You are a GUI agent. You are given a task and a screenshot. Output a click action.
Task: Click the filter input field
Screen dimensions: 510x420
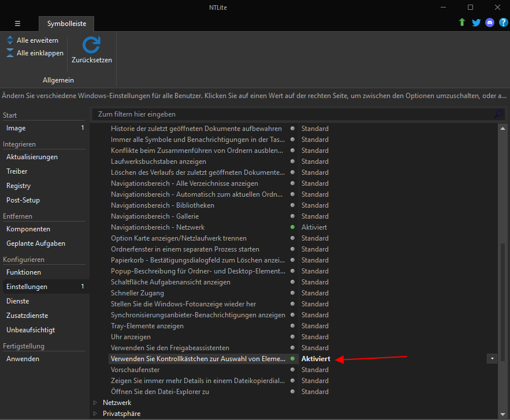click(298, 114)
